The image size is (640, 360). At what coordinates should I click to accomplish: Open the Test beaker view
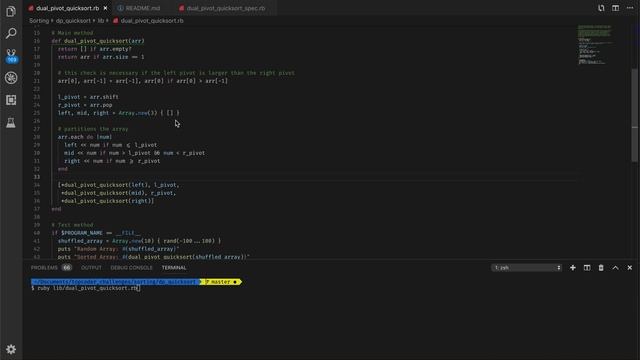[x=11, y=122]
